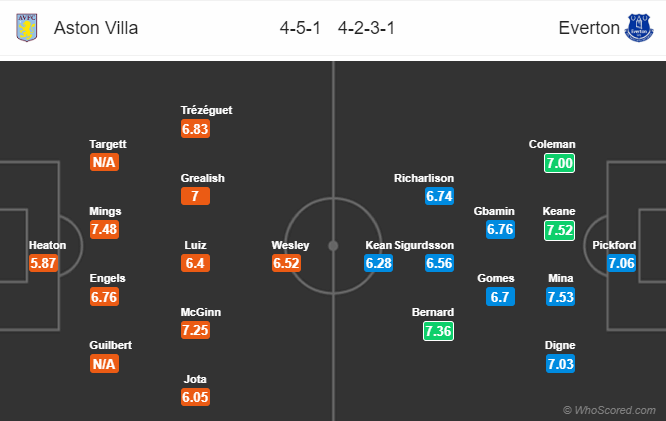Click Targett's N/A rating badge

click(104, 162)
